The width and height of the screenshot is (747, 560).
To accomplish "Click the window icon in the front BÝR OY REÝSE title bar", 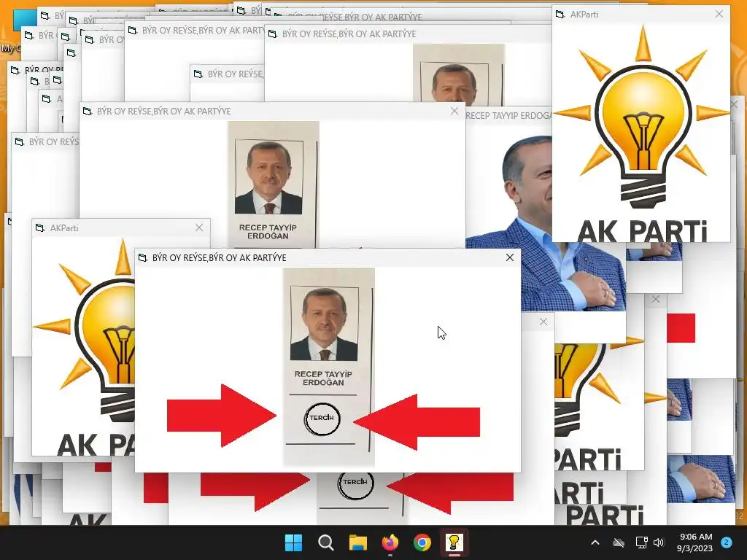I will point(142,257).
